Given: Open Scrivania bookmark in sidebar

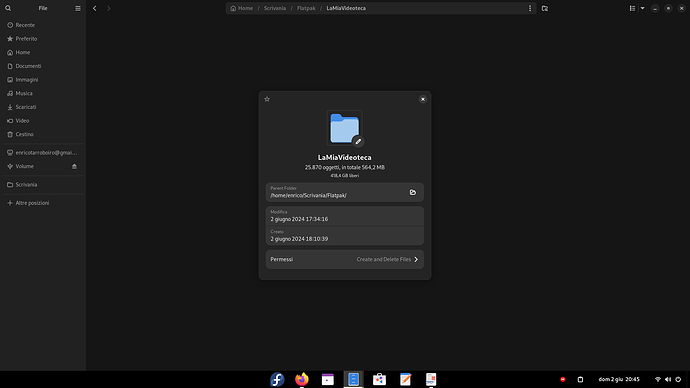Looking at the screenshot, I should [x=43, y=185].
